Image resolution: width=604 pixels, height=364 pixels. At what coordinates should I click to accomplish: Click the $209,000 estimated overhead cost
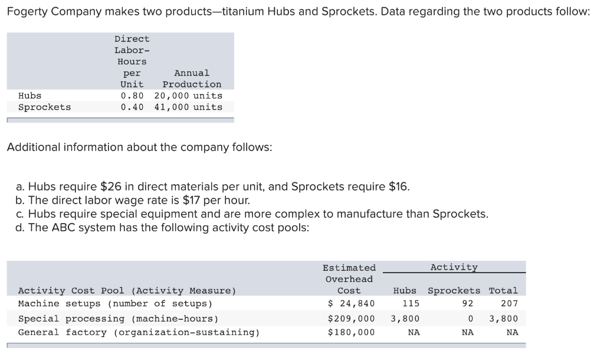tap(351, 319)
